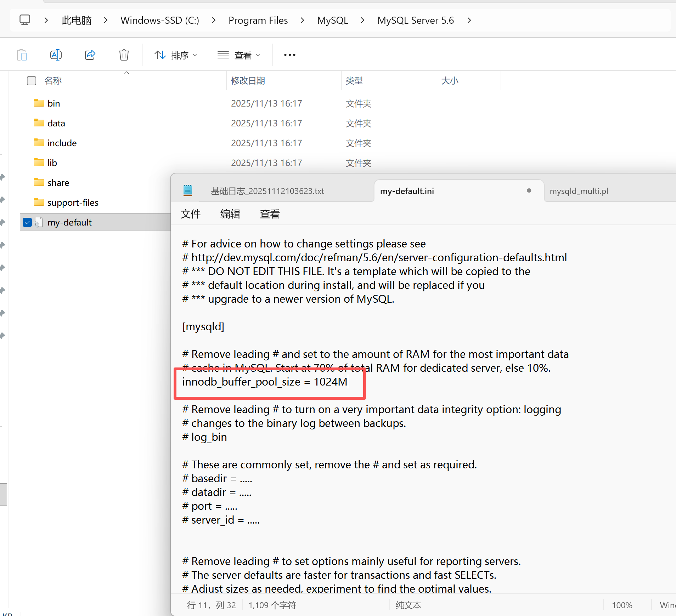Click the Share icon in Explorer toolbar
This screenshot has width=676, height=616.
tap(90, 55)
